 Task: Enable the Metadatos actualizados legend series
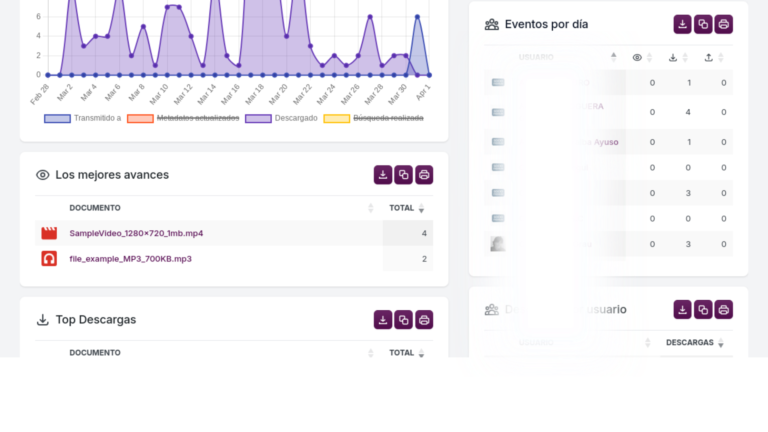pos(183,118)
